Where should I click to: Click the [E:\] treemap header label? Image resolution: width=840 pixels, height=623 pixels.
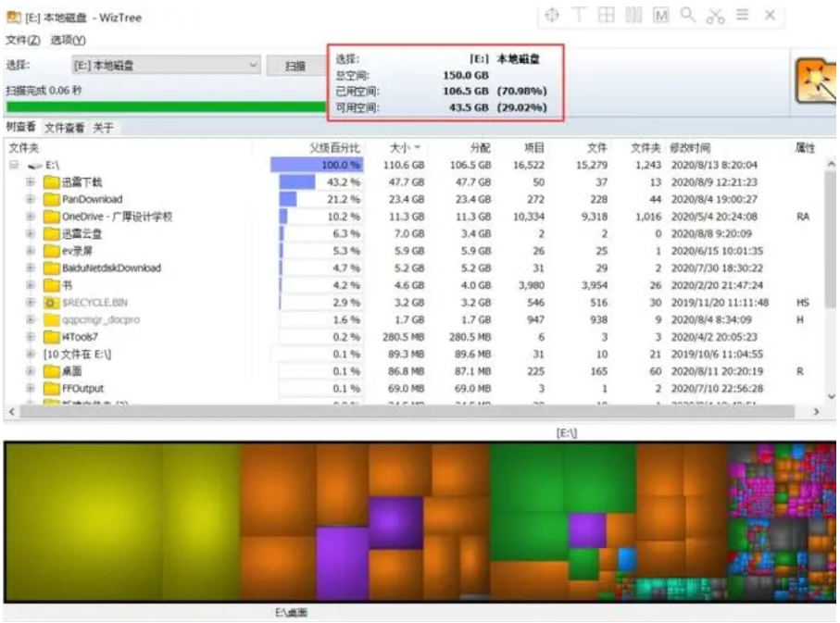[566, 433]
